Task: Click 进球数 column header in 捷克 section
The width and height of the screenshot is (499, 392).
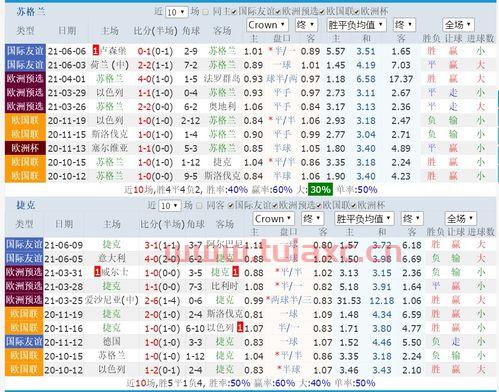Action: tap(480, 231)
